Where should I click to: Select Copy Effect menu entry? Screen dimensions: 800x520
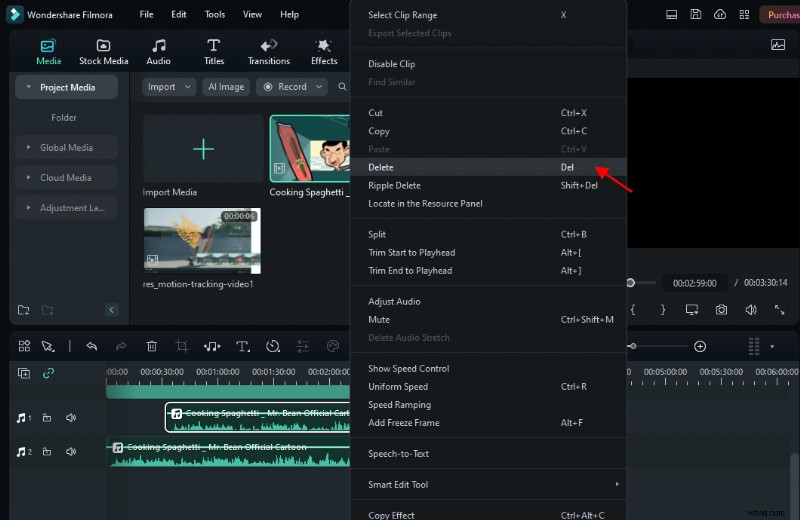click(x=488, y=514)
